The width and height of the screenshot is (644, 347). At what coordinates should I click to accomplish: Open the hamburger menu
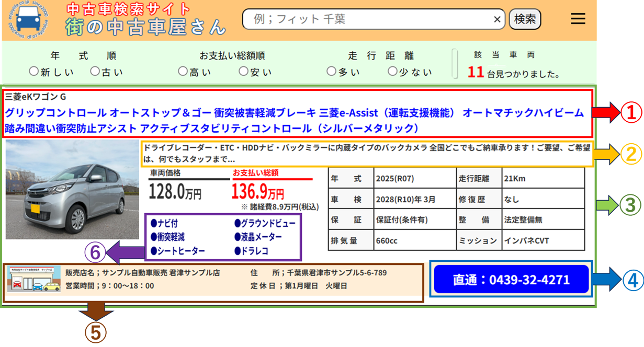tap(578, 19)
